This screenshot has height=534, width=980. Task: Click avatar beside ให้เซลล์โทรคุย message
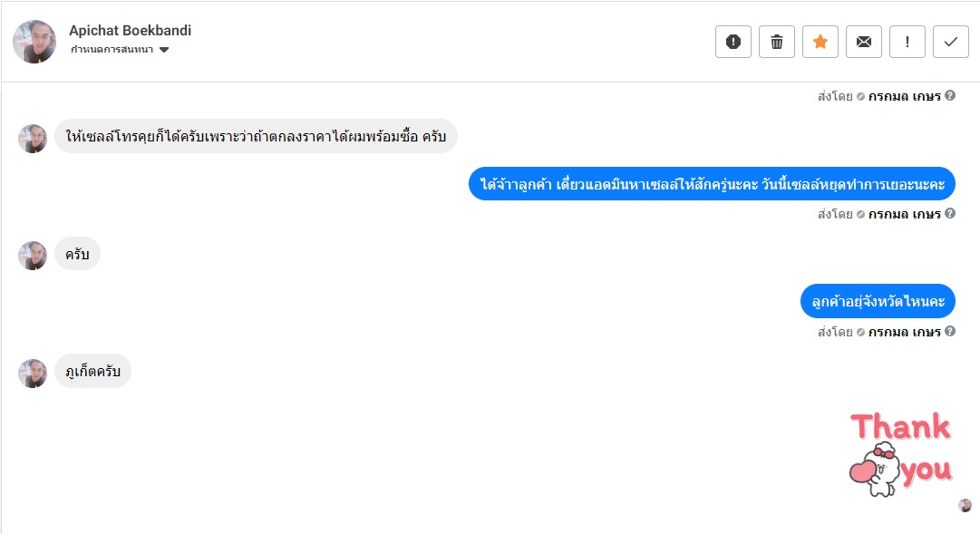(x=33, y=138)
